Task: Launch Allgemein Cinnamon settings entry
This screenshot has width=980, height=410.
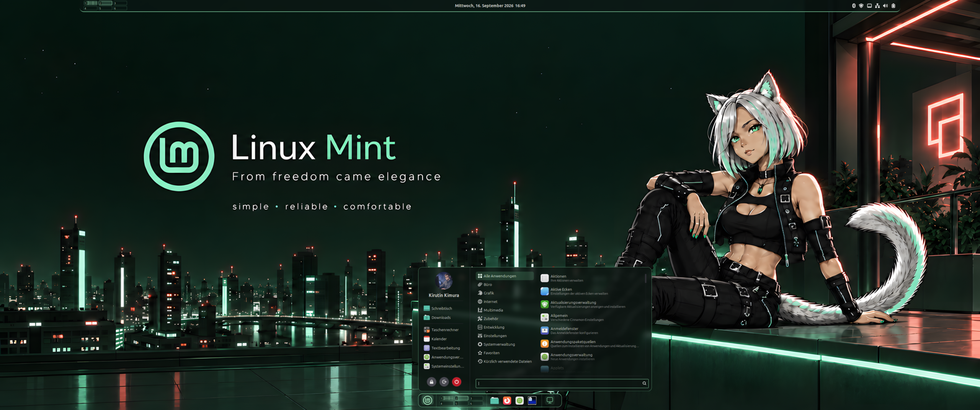Action: [x=591, y=317]
